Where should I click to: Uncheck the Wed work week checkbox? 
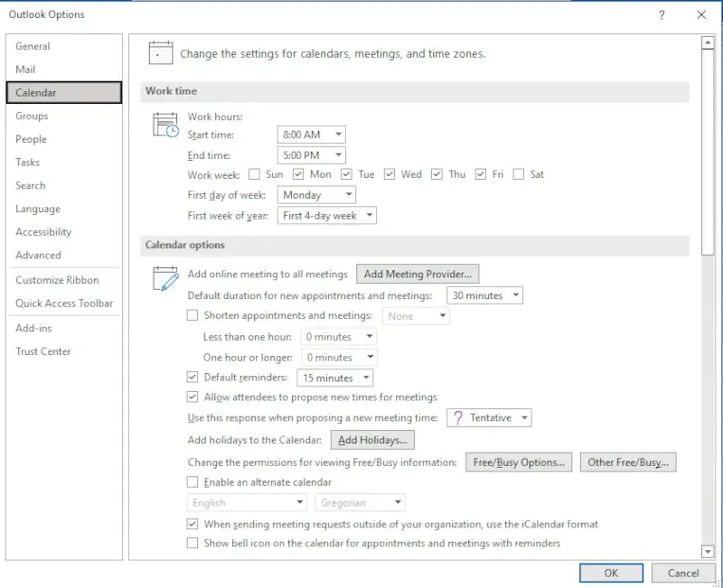tap(390, 174)
